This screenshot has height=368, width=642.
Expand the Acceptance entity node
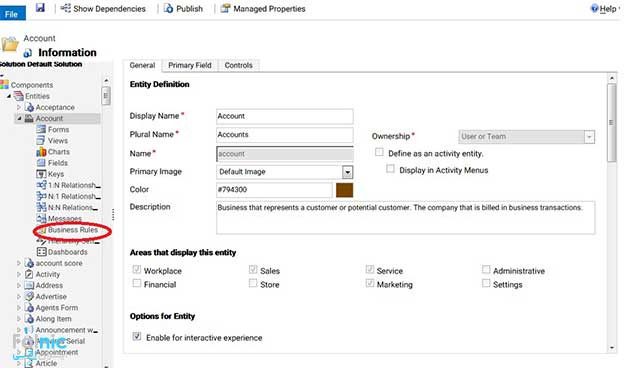[19, 107]
